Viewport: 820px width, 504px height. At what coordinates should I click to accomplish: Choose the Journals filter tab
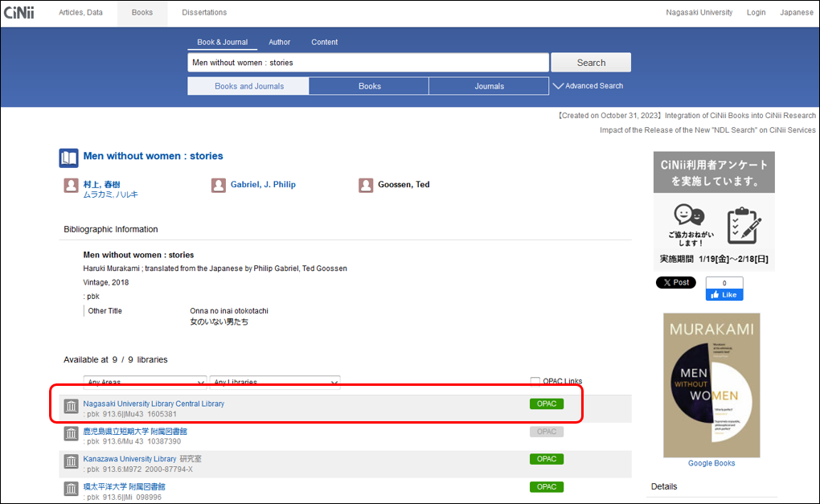pos(489,86)
